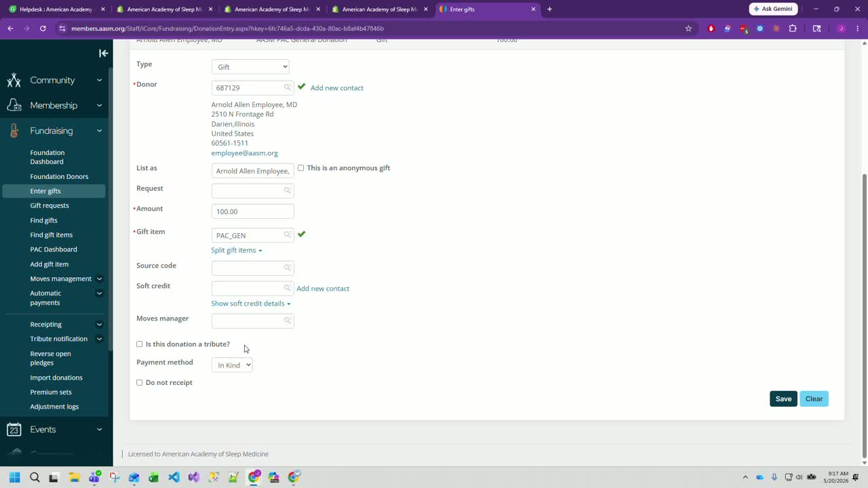Click into the Amount field

coord(252,211)
